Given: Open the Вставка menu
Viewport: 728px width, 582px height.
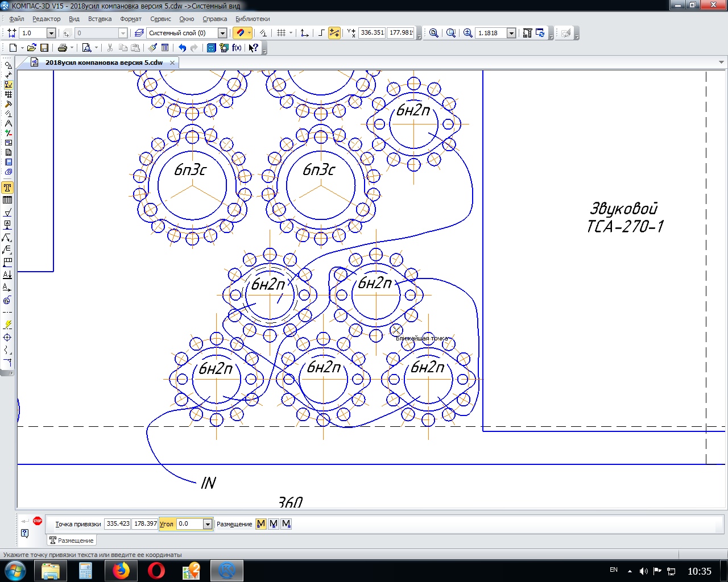Looking at the screenshot, I should pos(100,19).
